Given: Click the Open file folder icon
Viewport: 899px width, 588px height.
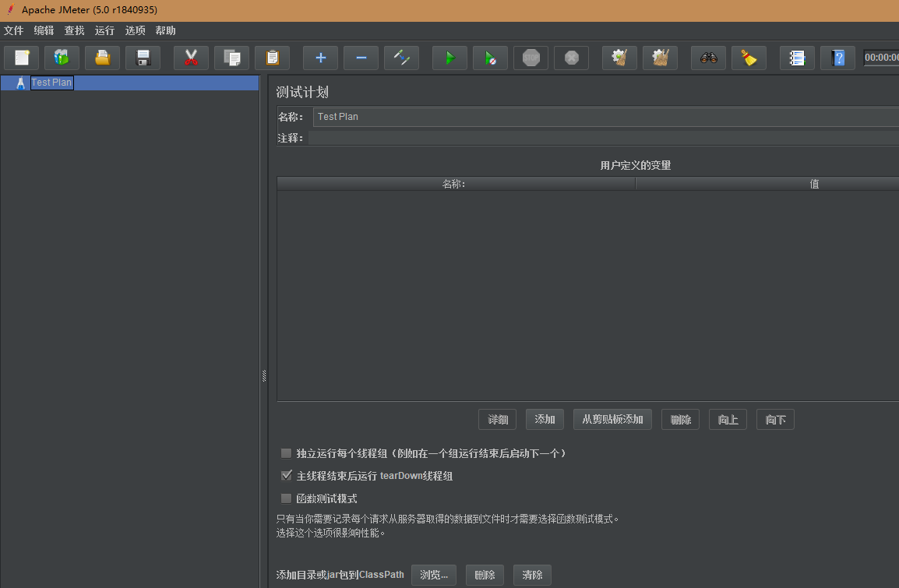Looking at the screenshot, I should 103,58.
